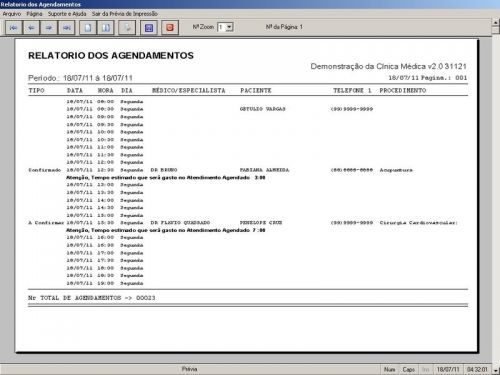Viewport: 500px width, 375px height.
Task: Click the red exit preview icon
Action: pos(170,28)
